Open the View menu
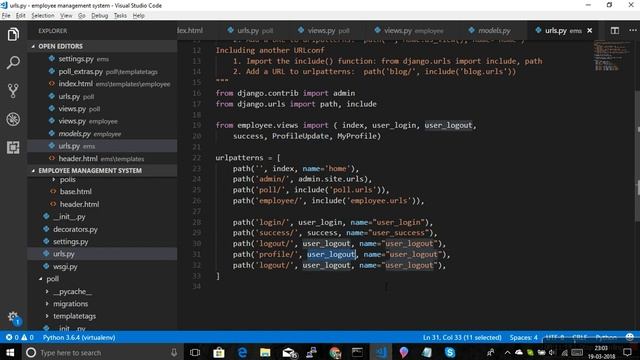 point(66,16)
